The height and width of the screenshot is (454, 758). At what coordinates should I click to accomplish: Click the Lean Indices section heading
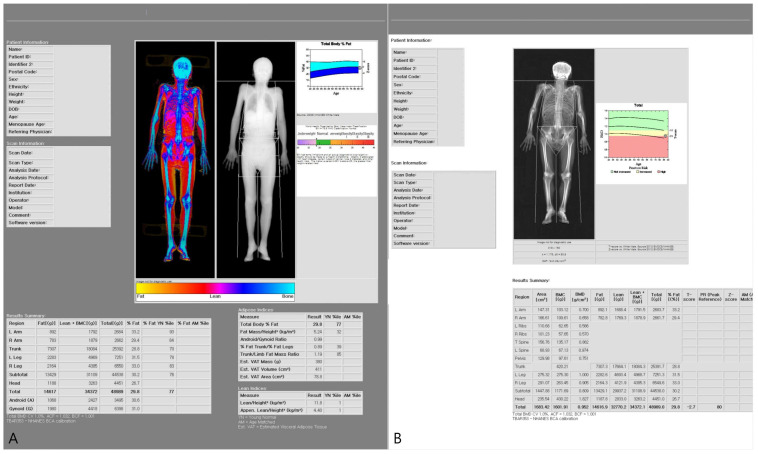pyautogui.click(x=253, y=388)
